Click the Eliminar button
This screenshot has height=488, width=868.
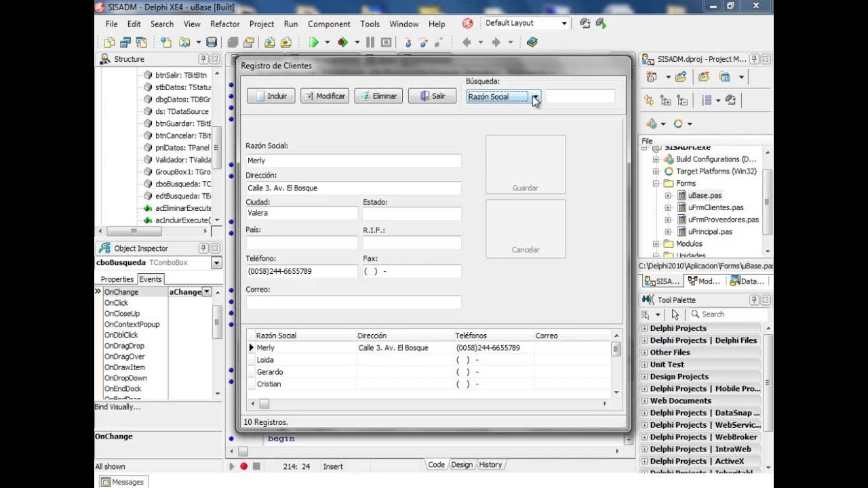378,96
